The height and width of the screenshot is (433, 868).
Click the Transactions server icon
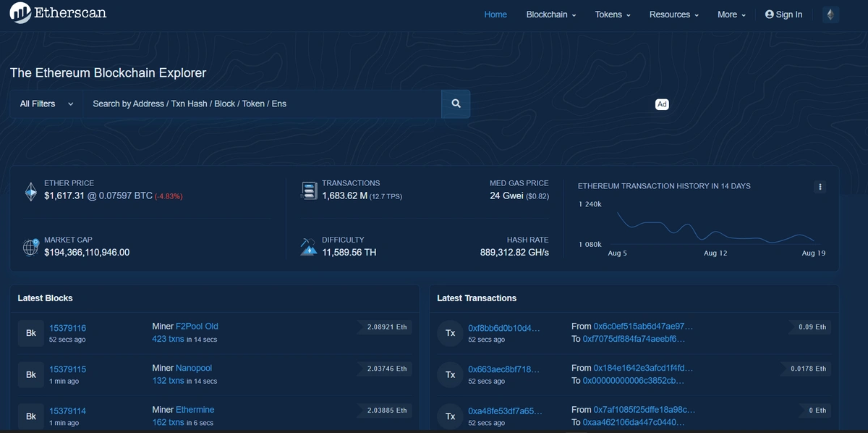pos(310,190)
